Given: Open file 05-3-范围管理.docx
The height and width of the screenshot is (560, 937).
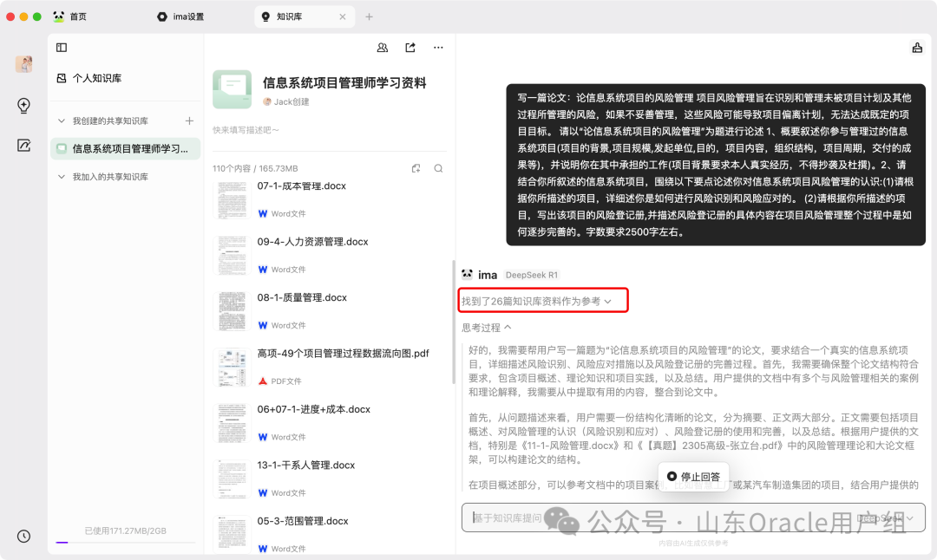Looking at the screenshot, I should coord(303,521).
